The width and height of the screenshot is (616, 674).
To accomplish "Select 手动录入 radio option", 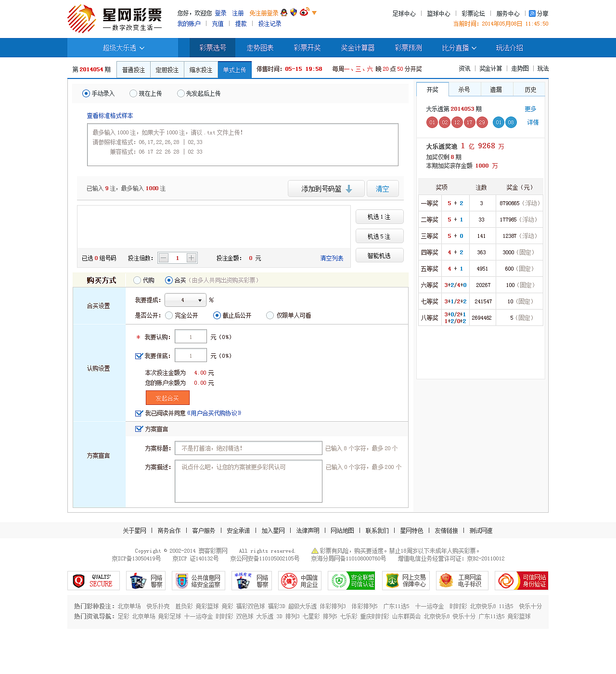I will pyautogui.click(x=86, y=93).
